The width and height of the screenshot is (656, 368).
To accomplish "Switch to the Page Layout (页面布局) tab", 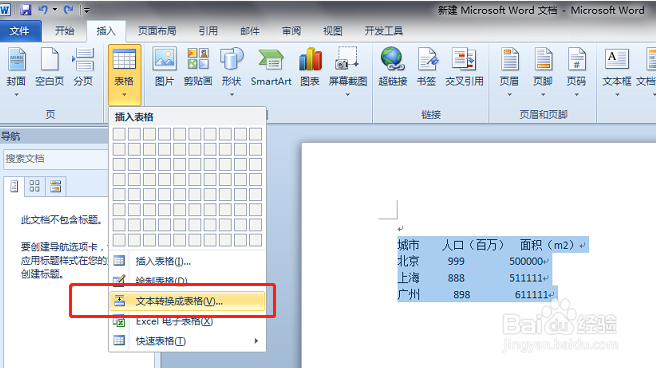I will click(157, 31).
